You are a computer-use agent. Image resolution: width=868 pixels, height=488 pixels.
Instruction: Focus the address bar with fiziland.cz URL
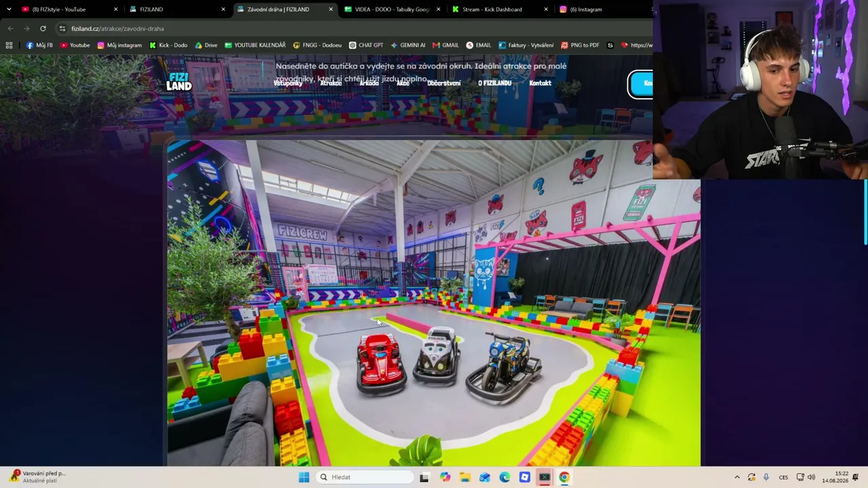tap(353, 28)
